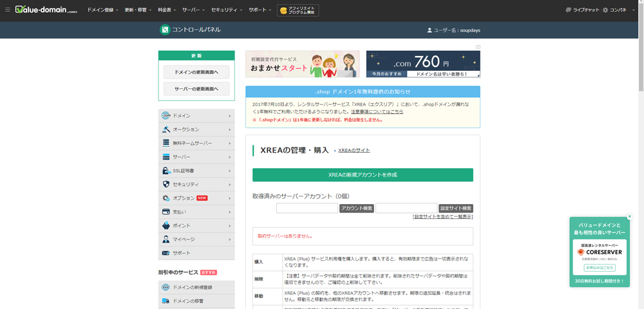Close the CORESERVER promo popup

[x=630, y=216]
